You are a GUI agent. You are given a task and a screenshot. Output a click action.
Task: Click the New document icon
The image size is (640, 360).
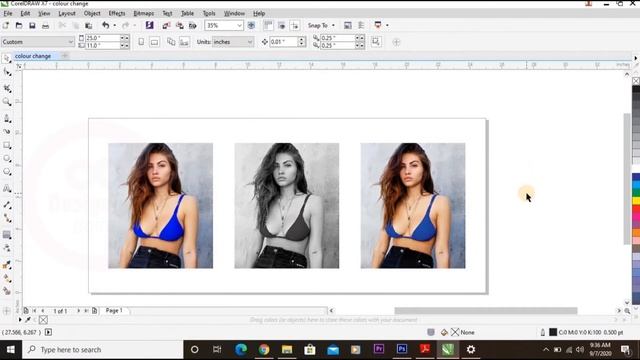coord(6,25)
